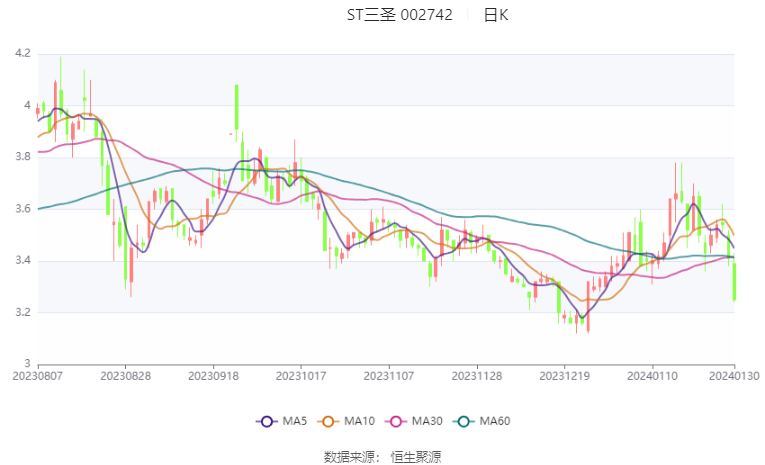
Task: Click the x-axis date 20230828
Action: coord(125,376)
